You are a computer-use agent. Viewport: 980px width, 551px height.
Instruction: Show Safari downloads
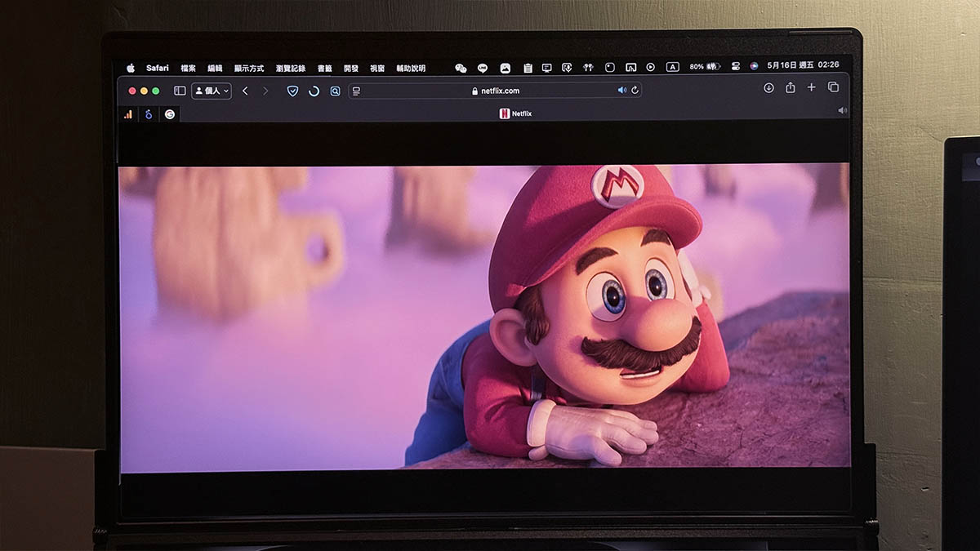[x=768, y=87]
